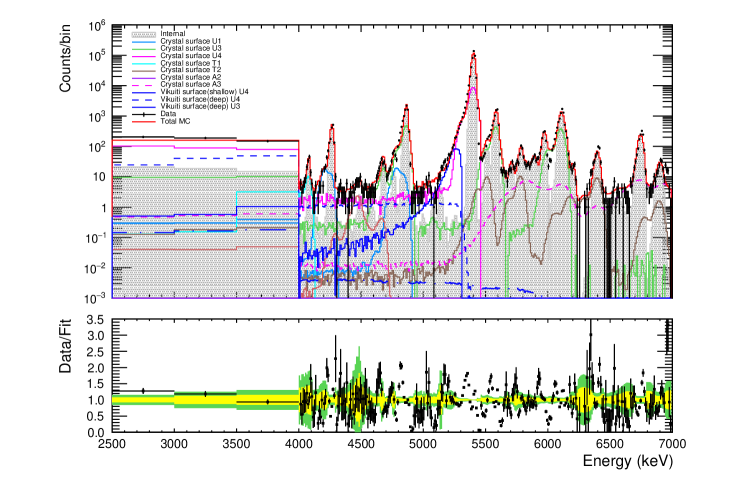This screenshot has height=483, width=747.
Task: Click the red Total MC legend line
Action: tap(143, 121)
